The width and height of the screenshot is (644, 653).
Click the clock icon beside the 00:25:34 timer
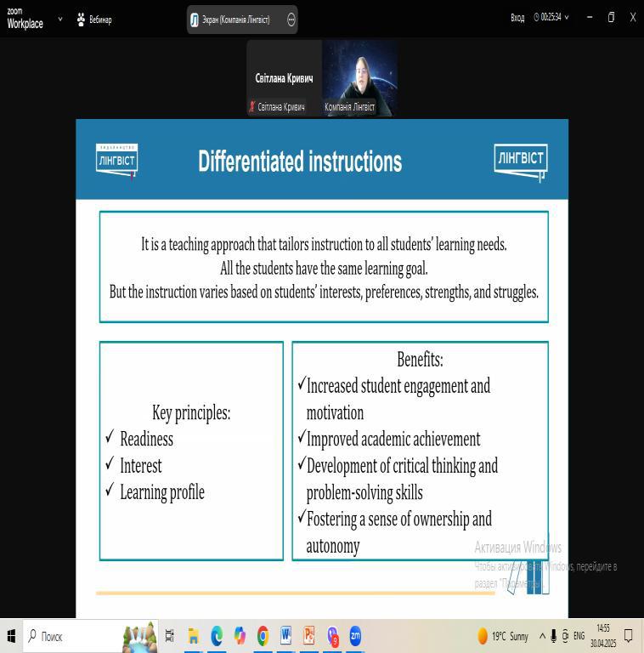click(536, 17)
